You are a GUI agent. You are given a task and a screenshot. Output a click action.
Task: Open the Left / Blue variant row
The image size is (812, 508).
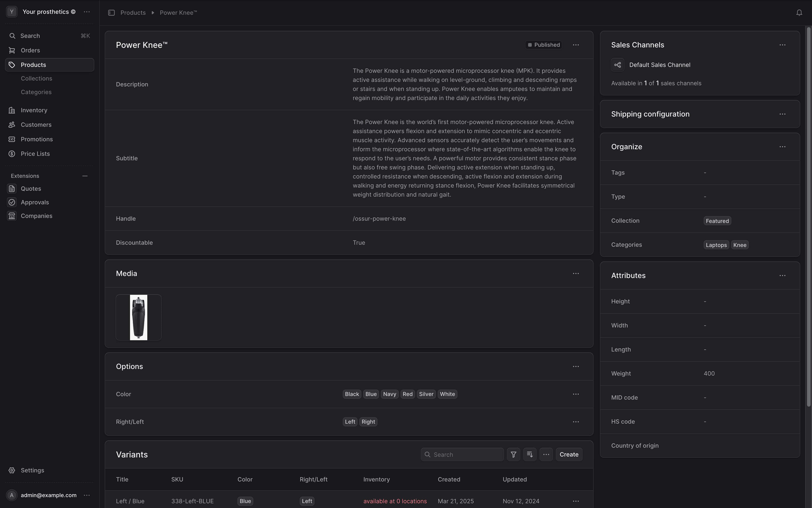click(x=349, y=500)
